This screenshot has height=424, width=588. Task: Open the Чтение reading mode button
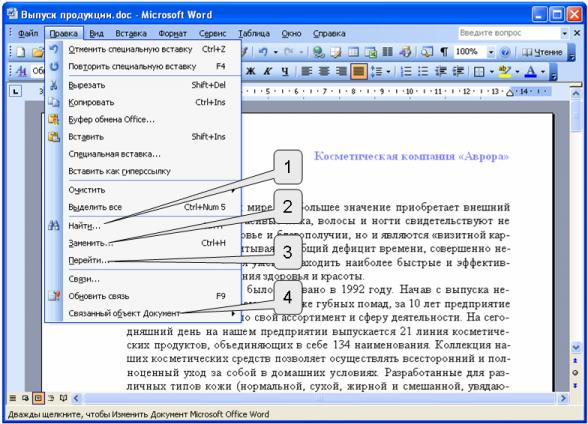click(542, 52)
